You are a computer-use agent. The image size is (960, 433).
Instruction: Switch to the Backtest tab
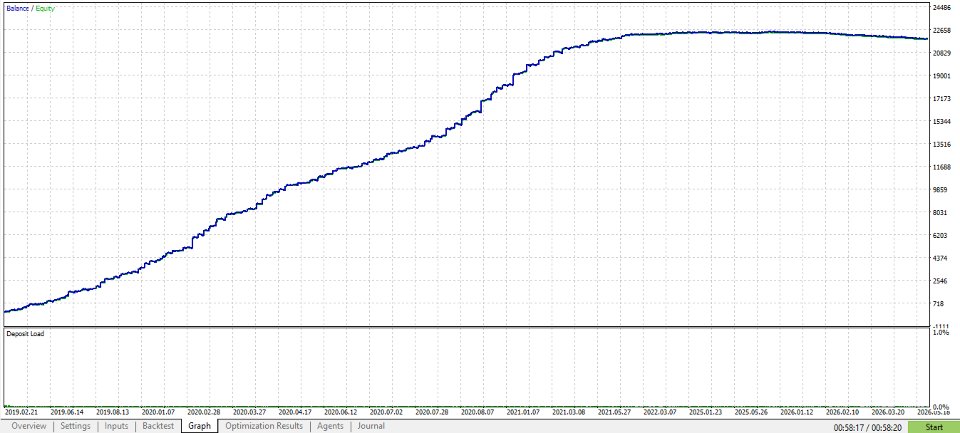(158, 426)
